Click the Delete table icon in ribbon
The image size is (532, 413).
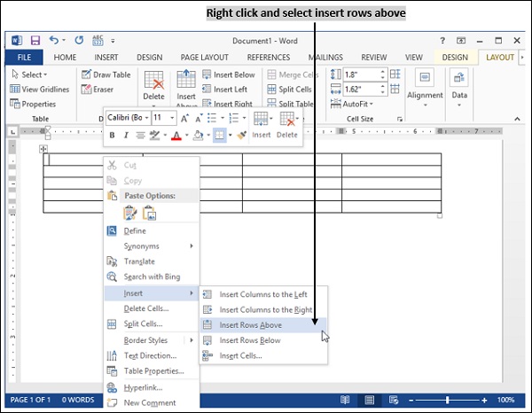154,85
